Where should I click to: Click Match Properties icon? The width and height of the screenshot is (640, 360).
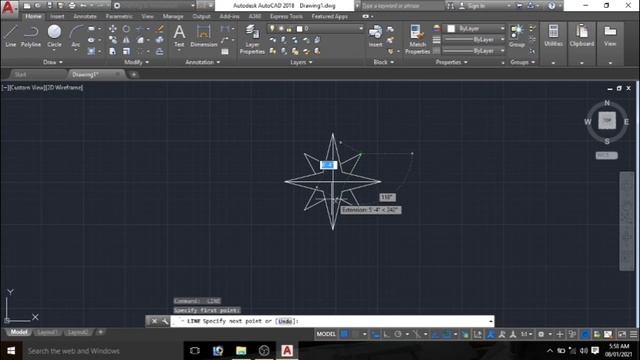coord(417,39)
